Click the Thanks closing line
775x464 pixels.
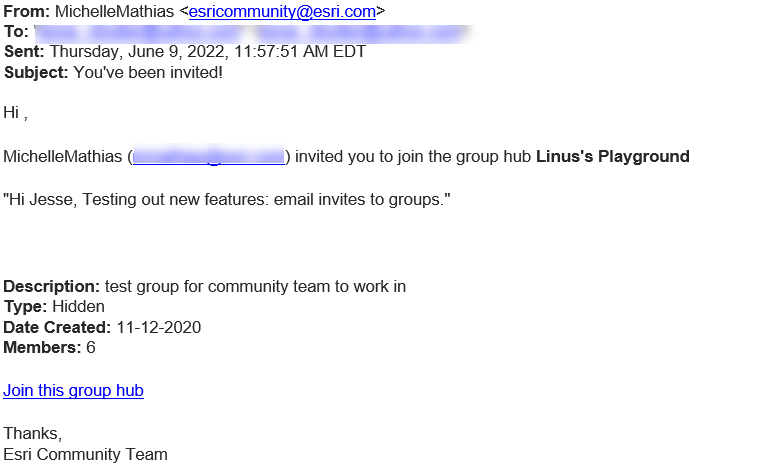[32, 434]
